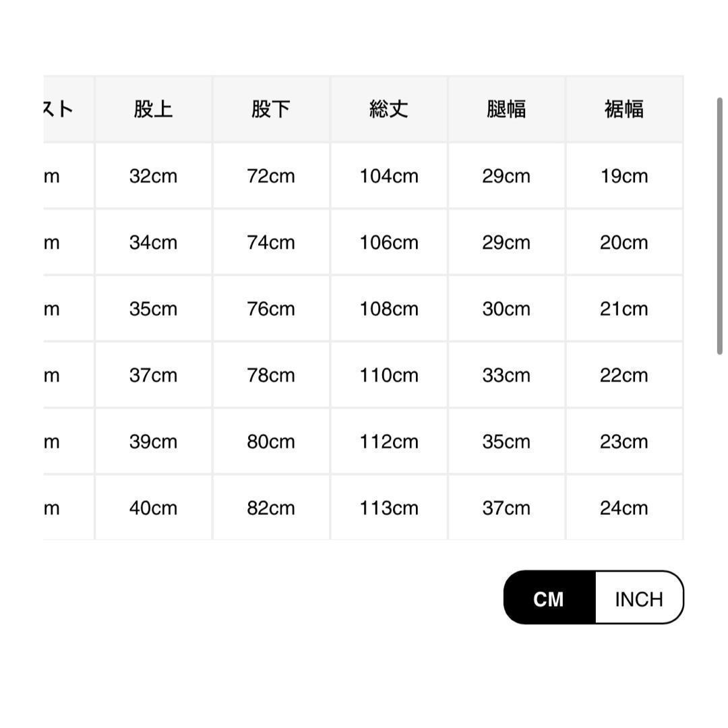Click the vertical scrollbar on the right

coord(720,226)
